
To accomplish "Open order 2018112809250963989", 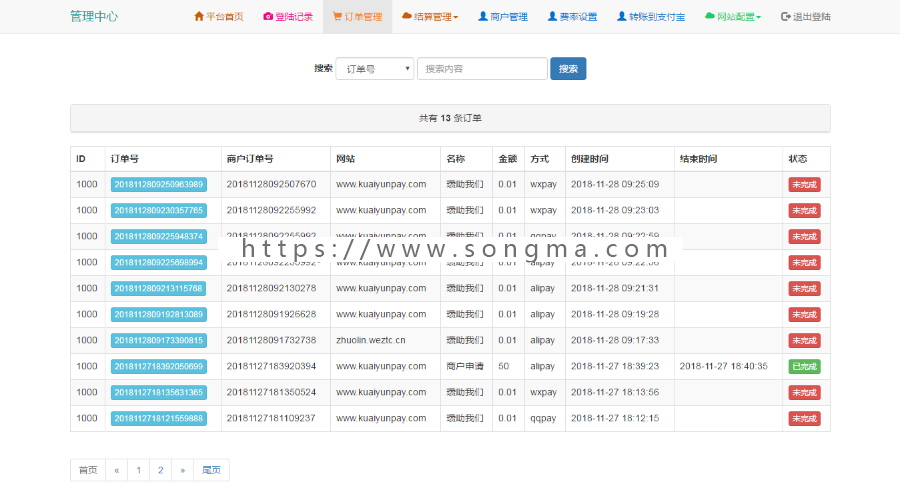I will coord(158,184).
